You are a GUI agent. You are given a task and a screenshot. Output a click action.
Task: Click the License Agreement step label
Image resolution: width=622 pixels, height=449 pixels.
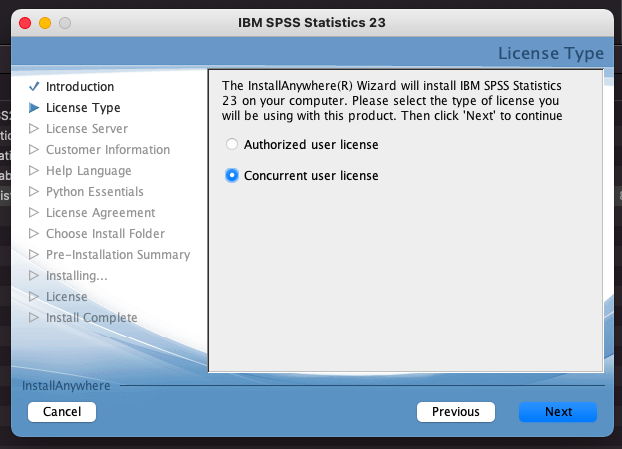(x=100, y=213)
